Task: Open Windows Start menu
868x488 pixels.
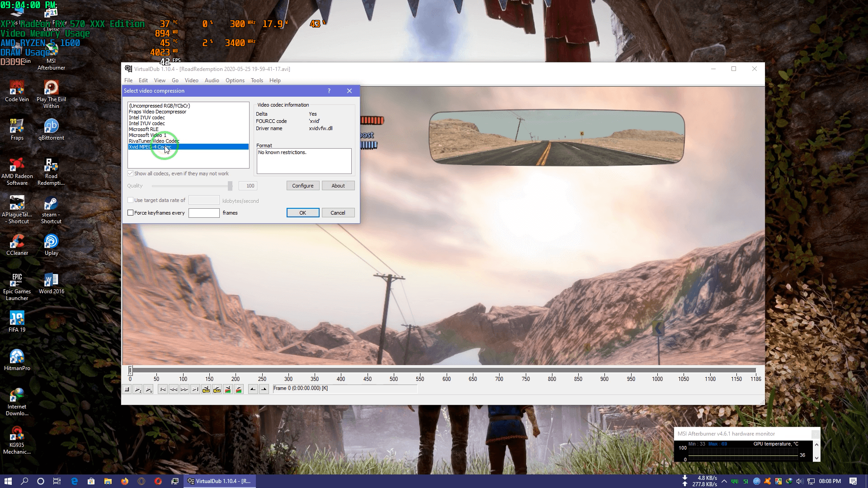Action: pyautogui.click(x=8, y=481)
